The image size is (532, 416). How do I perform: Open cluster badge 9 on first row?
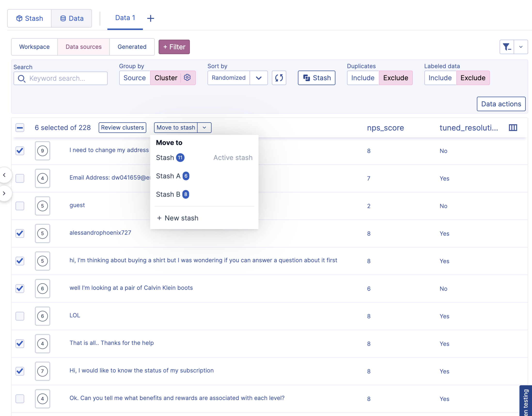point(42,151)
